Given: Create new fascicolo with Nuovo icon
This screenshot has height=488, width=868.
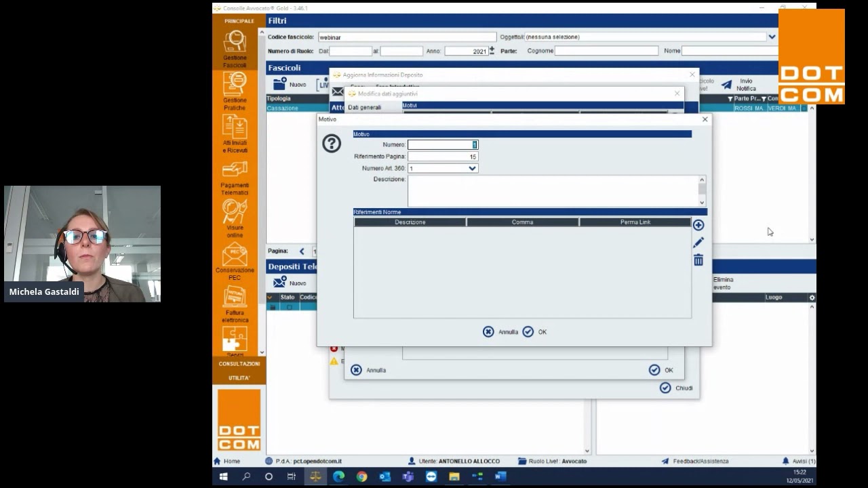Looking at the screenshot, I should point(290,84).
